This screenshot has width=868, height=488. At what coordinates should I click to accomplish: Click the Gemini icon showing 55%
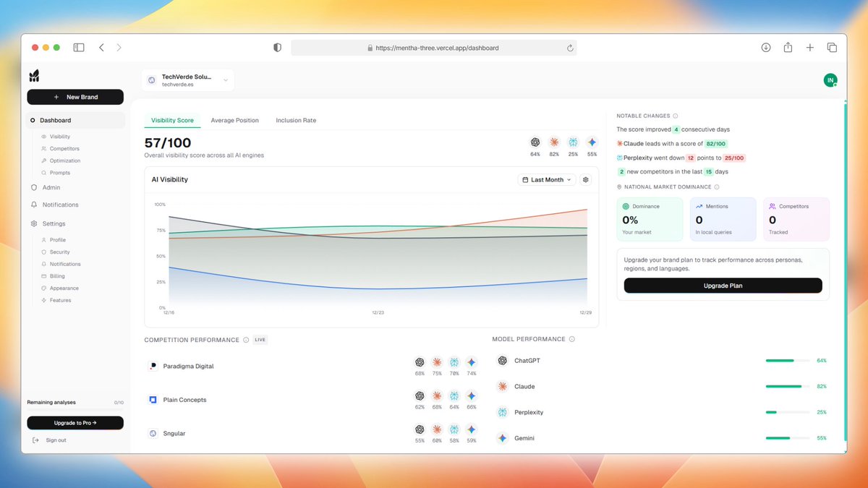[x=592, y=142]
